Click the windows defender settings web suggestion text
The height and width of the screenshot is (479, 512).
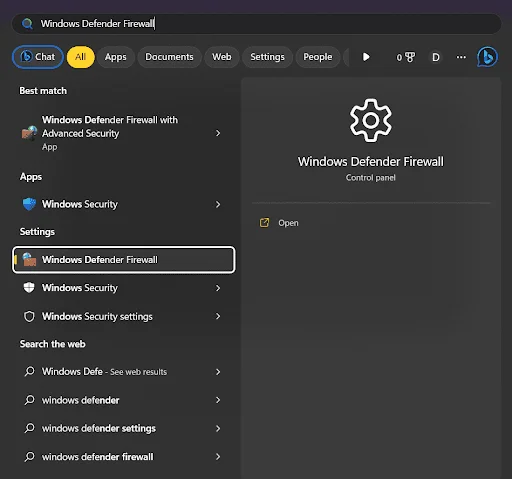[99, 428]
